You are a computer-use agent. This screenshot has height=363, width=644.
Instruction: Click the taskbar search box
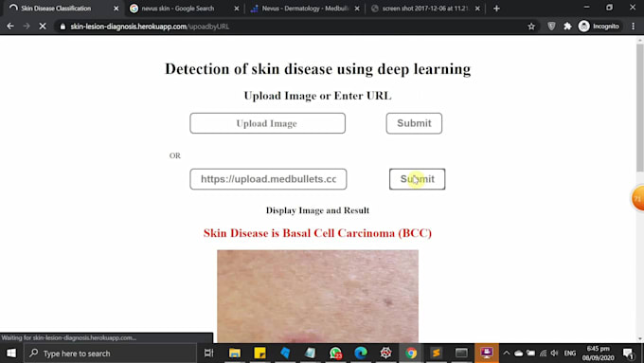coord(110,354)
